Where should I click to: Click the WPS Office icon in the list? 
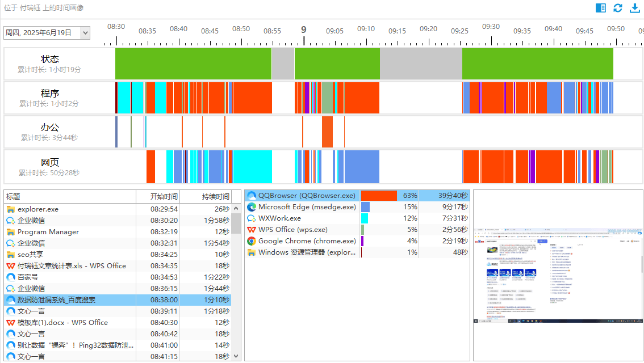click(x=252, y=230)
